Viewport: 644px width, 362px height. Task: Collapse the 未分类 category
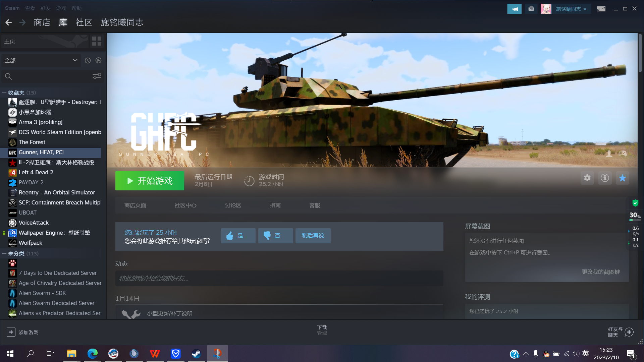(x=4, y=254)
